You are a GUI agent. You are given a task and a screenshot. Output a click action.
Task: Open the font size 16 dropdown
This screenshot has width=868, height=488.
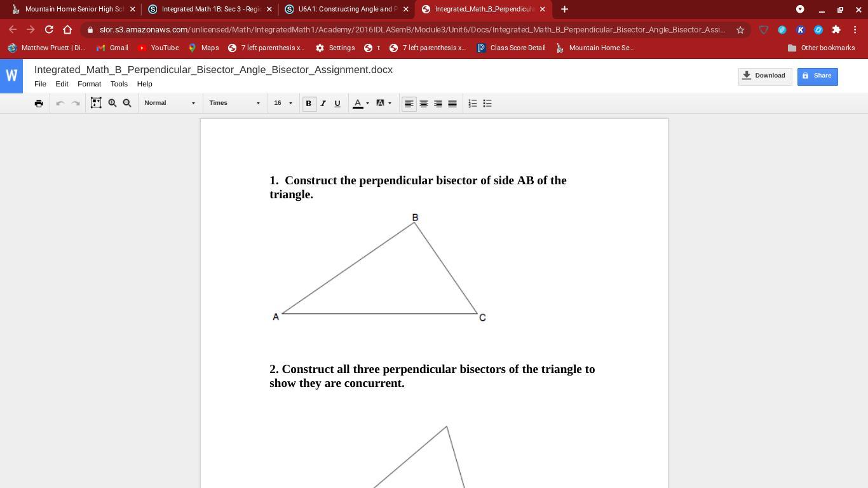click(x=283, y=103)
